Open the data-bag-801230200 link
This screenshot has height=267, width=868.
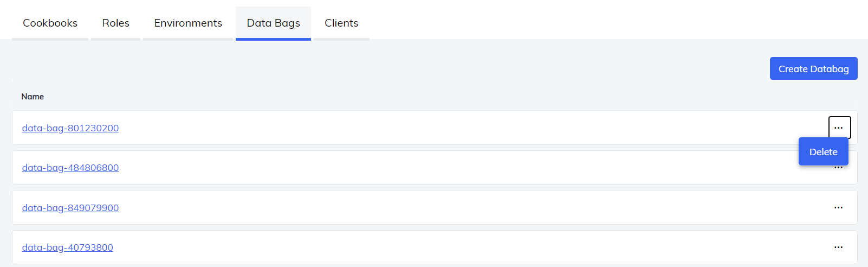point(70,128)
